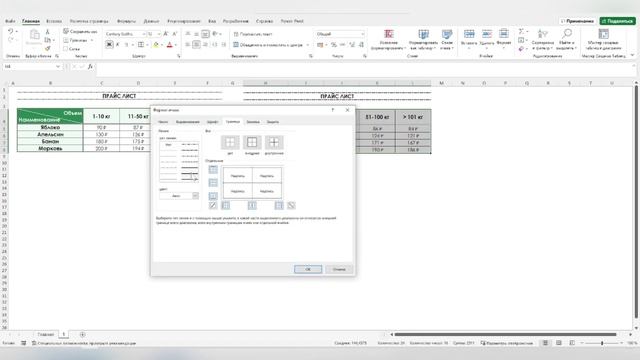This screenshot has height=360, width=640.
Task: Click the Format Painter brush icon
Action: 47,49
